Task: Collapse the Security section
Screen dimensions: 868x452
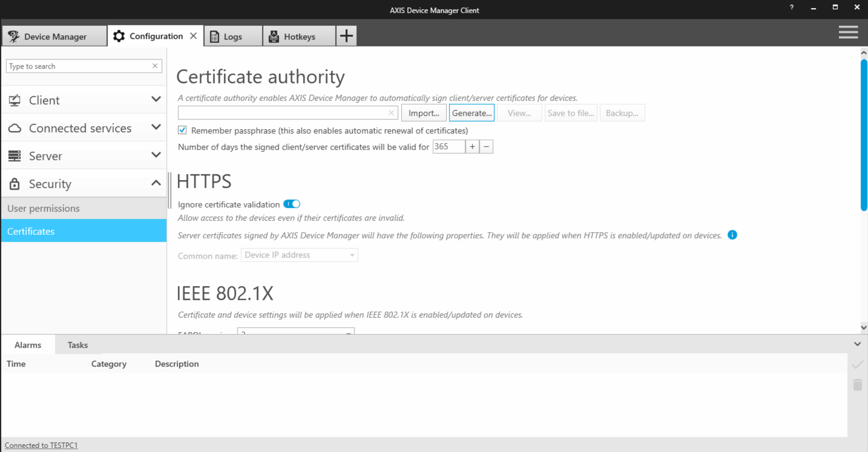Action: coord(156,183)
